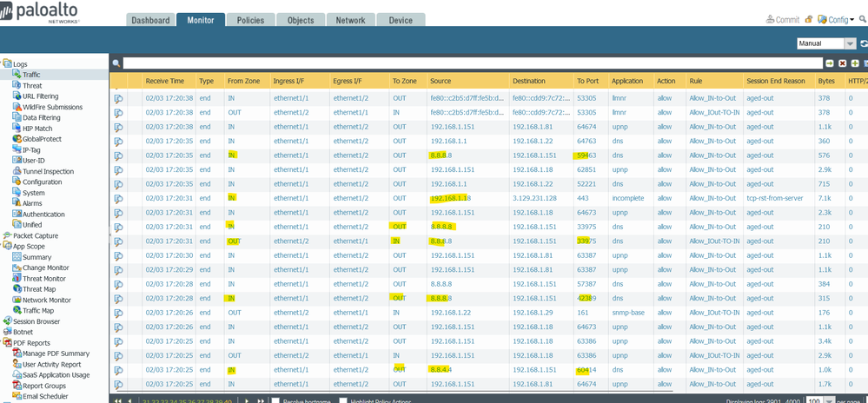
Task: Toggle the Resolve hostname checkbox
Action: coord(275,400)
